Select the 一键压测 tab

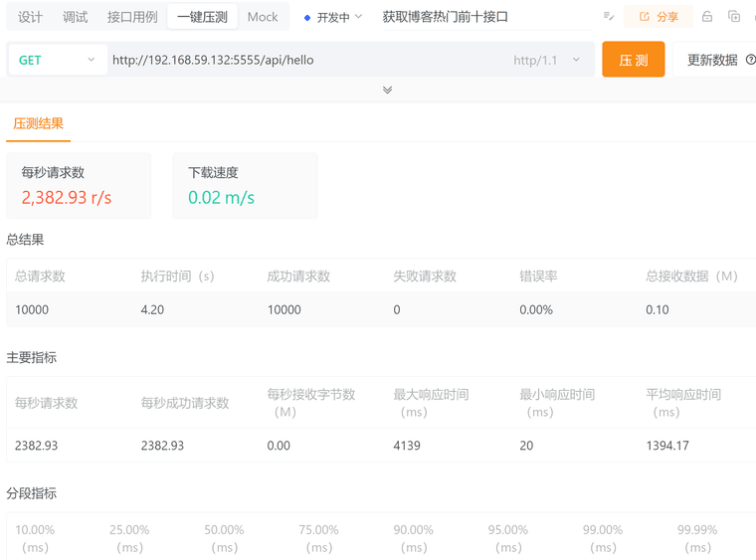click(202, 17)
